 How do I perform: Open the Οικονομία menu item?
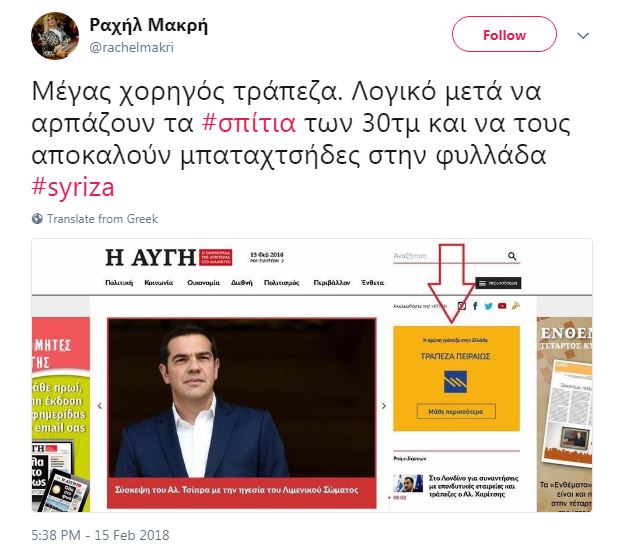tap(203, 282)
